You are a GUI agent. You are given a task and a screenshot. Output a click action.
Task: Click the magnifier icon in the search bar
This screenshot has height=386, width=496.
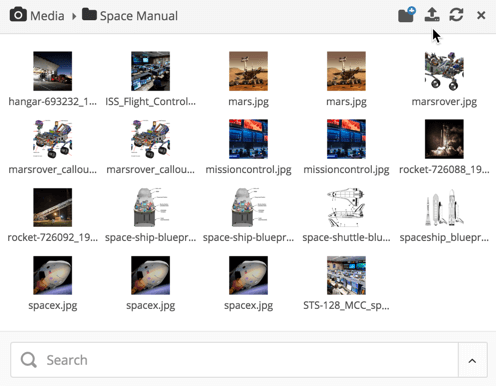29,360
